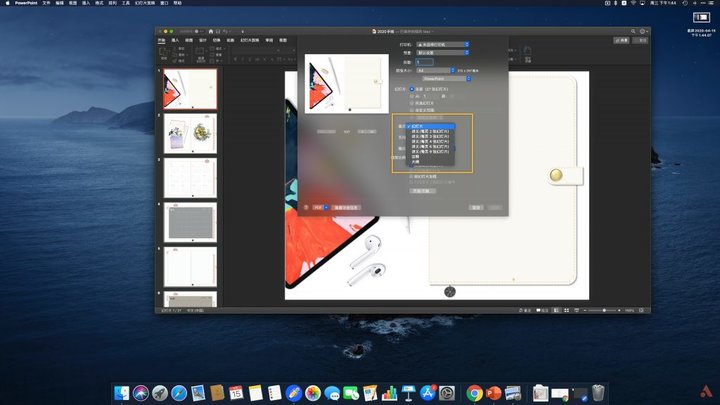
Task: Open Google Chrome in the Dock
Action: pyautogui.click(x=474, y=393)
